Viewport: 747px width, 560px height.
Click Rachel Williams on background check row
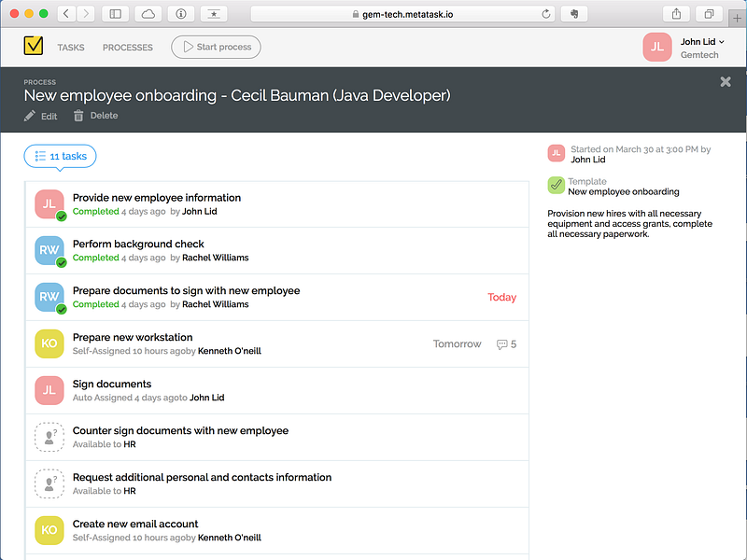216,258
